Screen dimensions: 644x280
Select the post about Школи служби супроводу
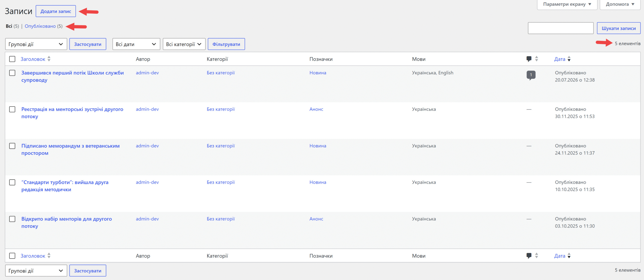tap(12, 73)
